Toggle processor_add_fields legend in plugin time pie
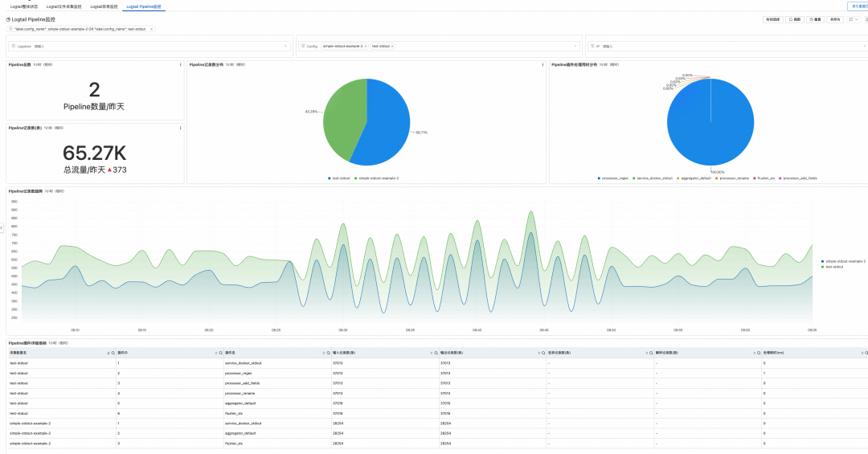Image resolution: width=868 pixels, height=454 pixels. 798,178
